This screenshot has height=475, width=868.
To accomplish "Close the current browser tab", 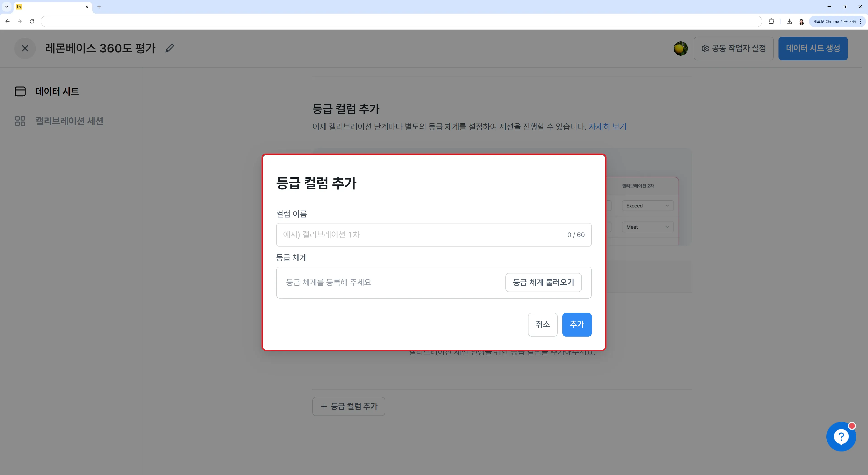I will (87, 7).
